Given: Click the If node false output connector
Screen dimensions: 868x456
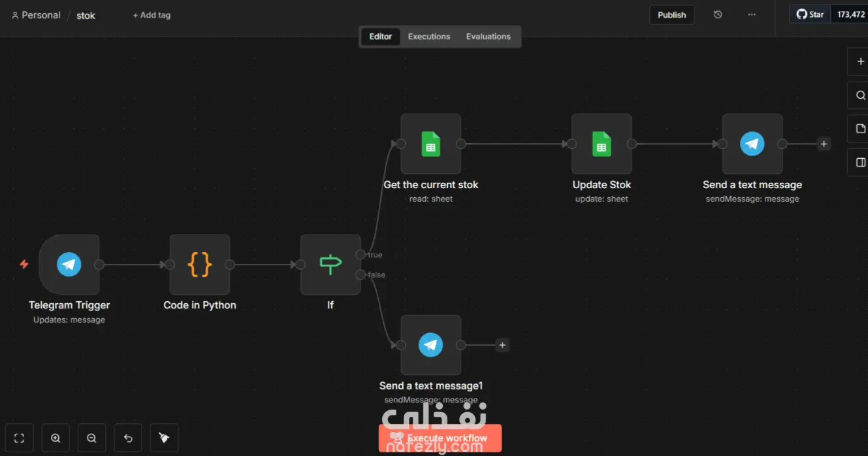Looking at the screenshot, I should click(x=361, y=275).
